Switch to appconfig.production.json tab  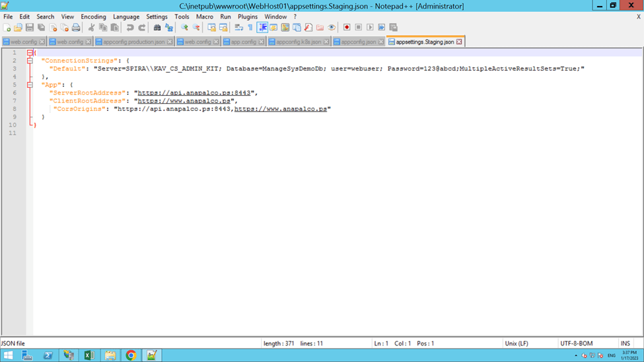(x=134, y=42)
